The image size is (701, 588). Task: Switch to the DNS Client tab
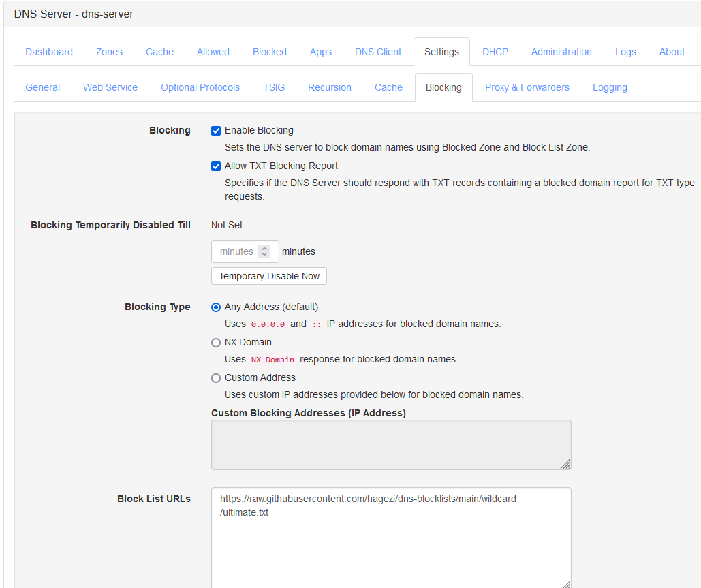377,52
